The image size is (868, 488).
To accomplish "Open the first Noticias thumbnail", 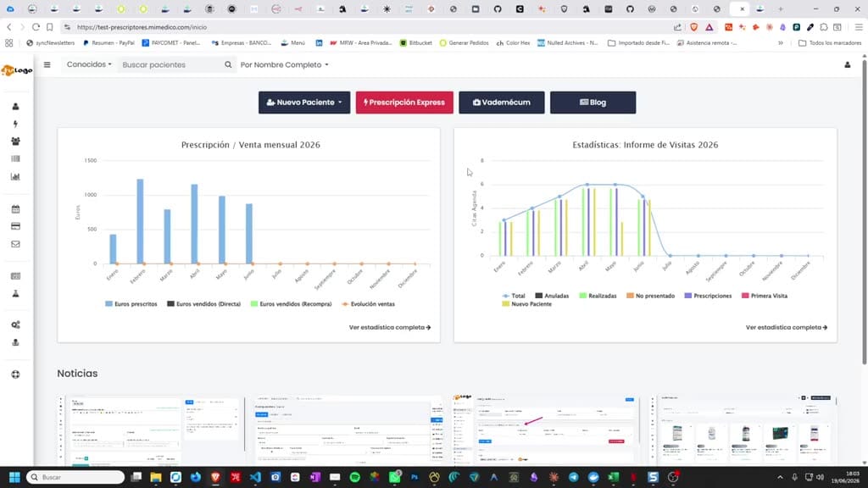I will pyautogui.click(x=151, y=431).
